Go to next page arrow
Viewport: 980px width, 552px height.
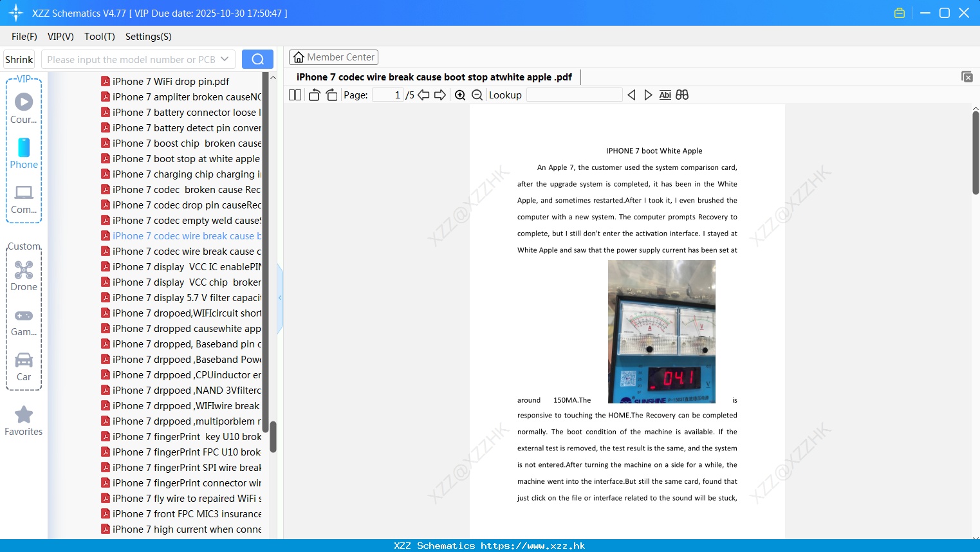click(x=440, y=95)
